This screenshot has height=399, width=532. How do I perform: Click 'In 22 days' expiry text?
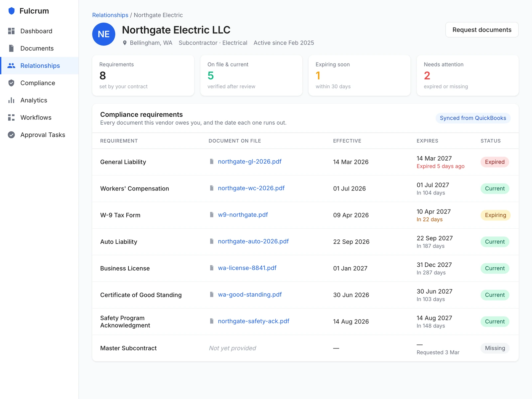[430, 219]
